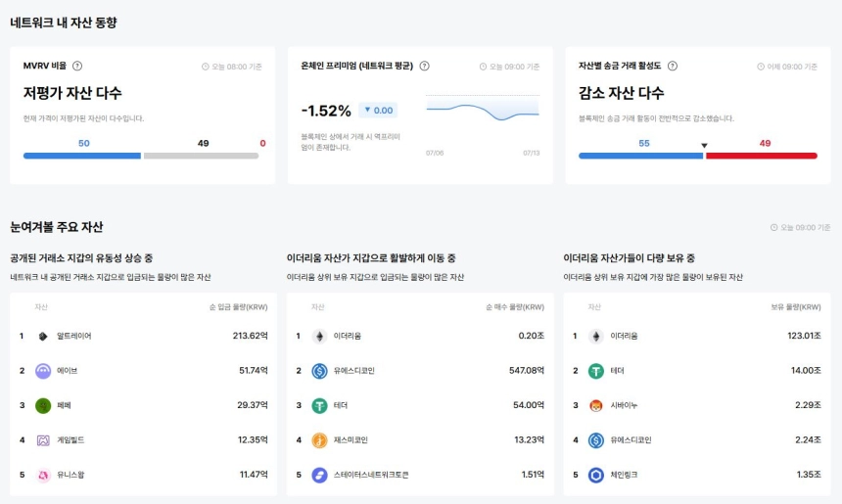Screen dimensions: 842x504
Task: Open the 체인링크 asset name
Action: tap(624, 475)
